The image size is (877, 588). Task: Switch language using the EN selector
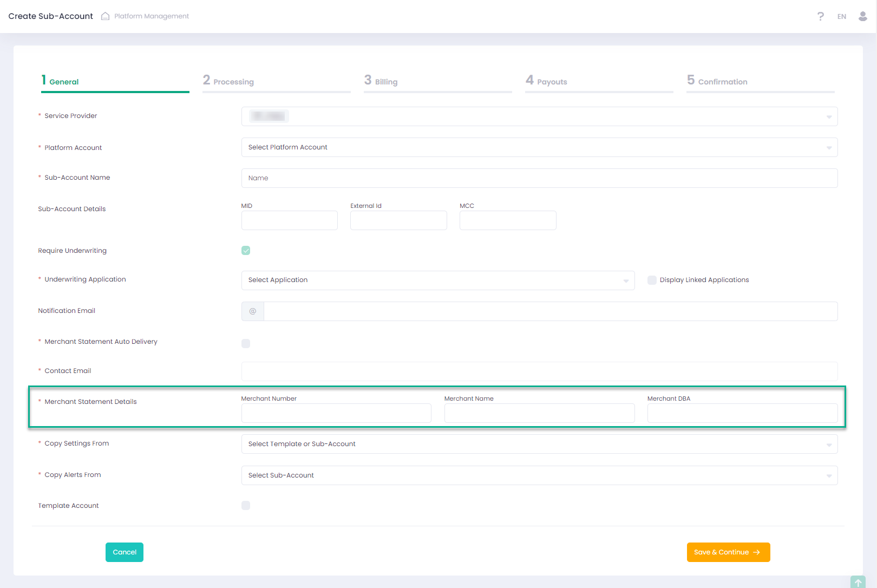pyautogui.click(x=842, y=17)
